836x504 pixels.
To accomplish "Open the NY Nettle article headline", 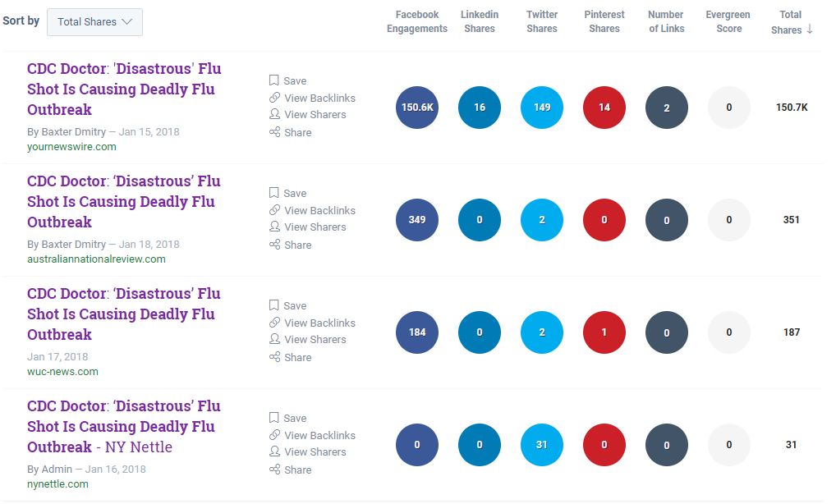I will (124, 426).
